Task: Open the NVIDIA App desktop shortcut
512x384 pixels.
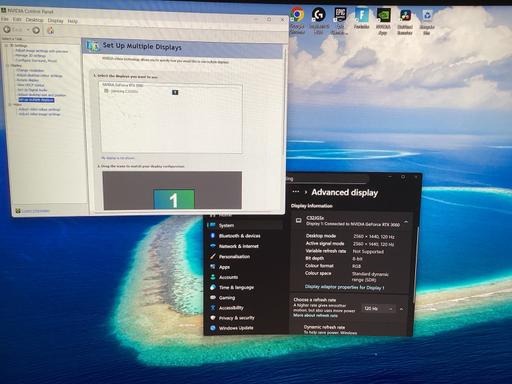Action: [384, 15]
